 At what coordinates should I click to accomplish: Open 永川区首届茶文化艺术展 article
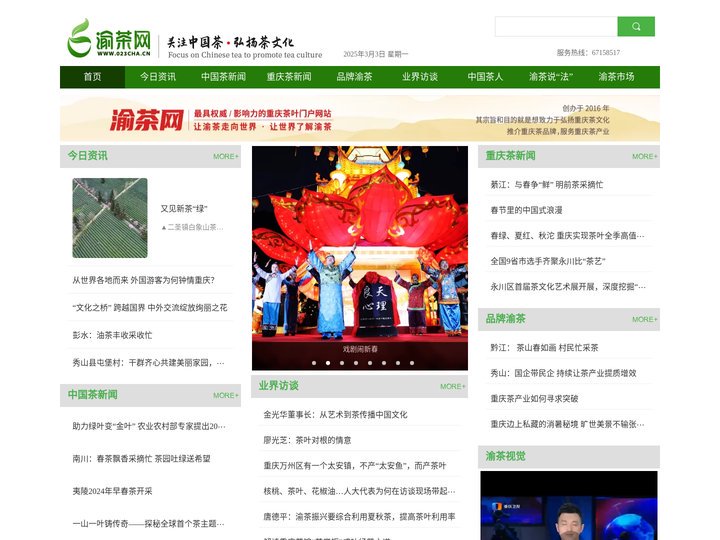568,287
